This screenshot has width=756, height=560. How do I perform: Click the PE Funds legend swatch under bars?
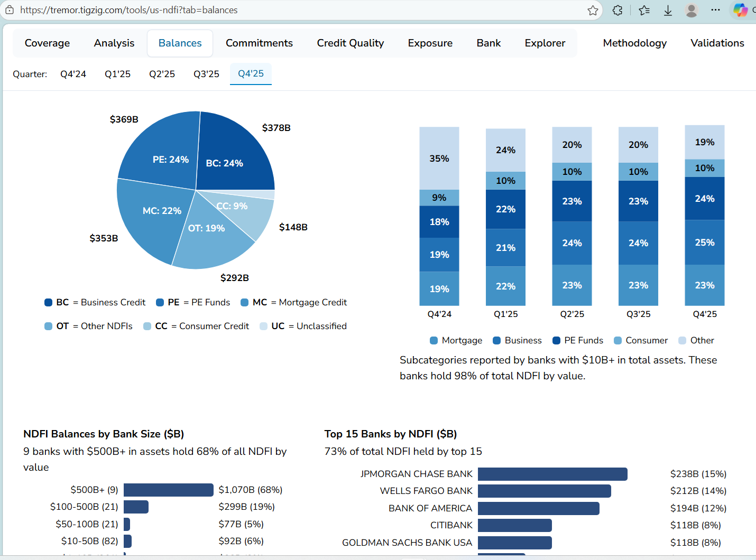coord(556,340)
